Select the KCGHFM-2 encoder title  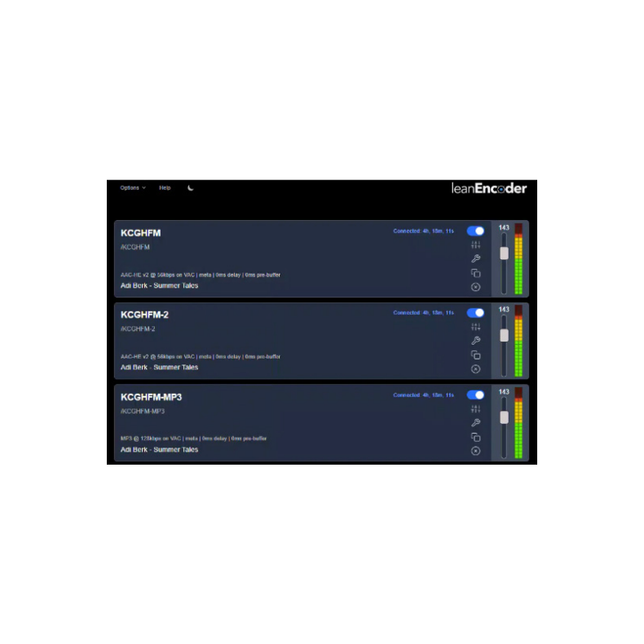pos(144,315)
